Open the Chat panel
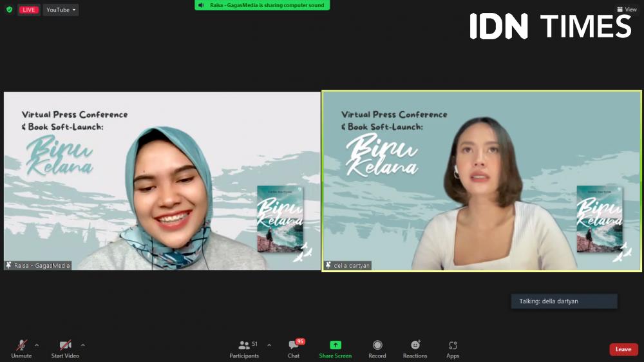Screen dimensions: 644x362 pos(294,349)
